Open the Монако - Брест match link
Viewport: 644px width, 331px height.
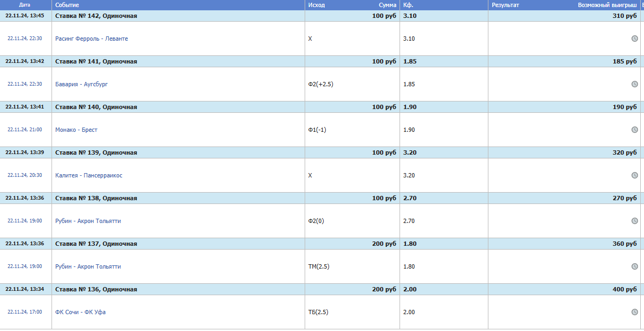coord(76,130)
